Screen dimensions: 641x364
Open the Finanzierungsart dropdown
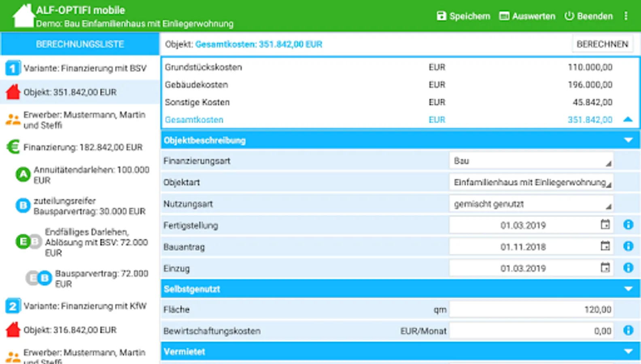tap(531, 161)
